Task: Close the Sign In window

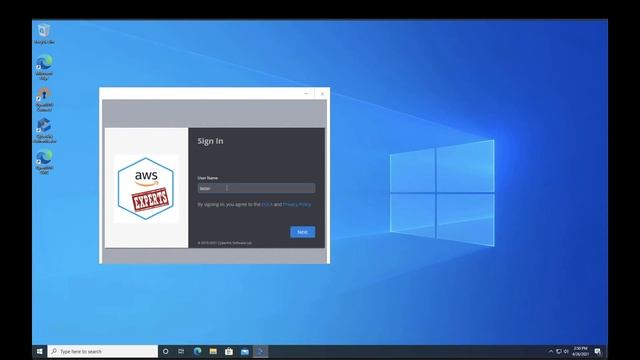Action: click(322, 94)
